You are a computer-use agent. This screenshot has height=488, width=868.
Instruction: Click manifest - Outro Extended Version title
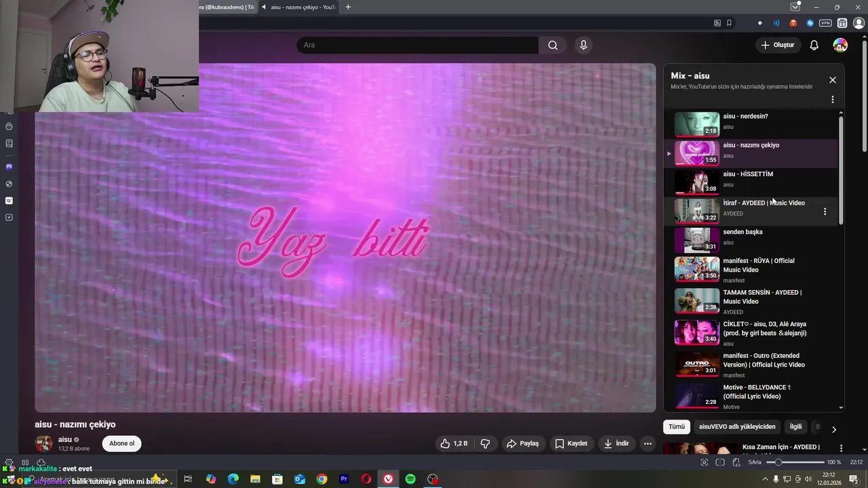(764, 360)
